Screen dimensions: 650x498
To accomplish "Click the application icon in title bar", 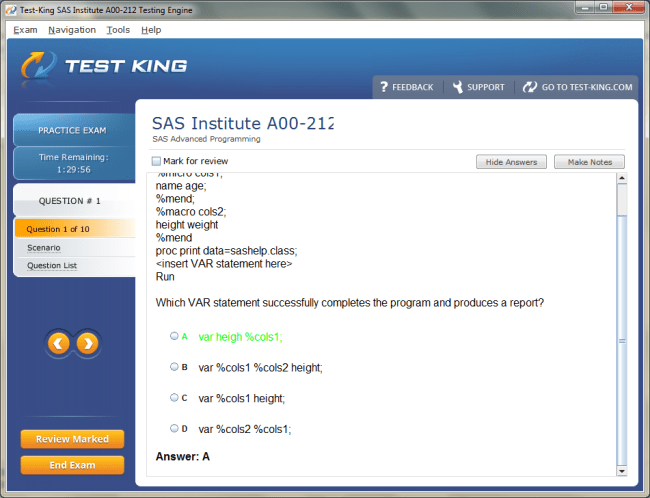I will 10,10.
